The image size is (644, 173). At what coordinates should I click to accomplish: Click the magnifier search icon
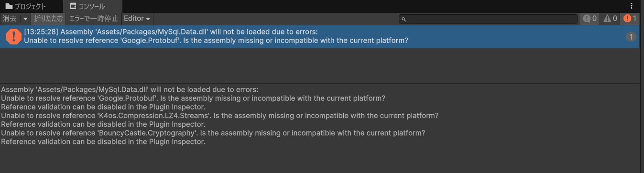[404, 19]
